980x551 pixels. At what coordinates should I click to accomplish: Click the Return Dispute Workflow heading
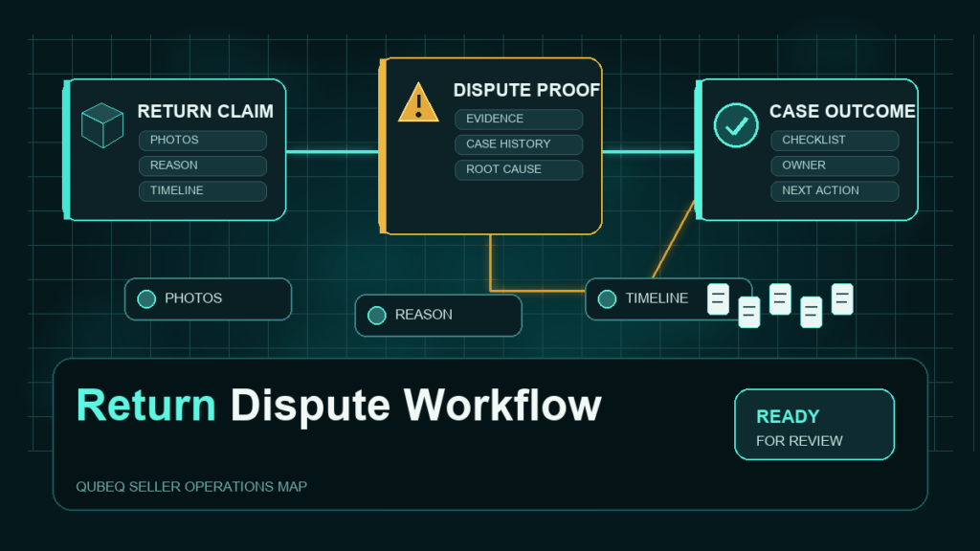tap(338, 406)
